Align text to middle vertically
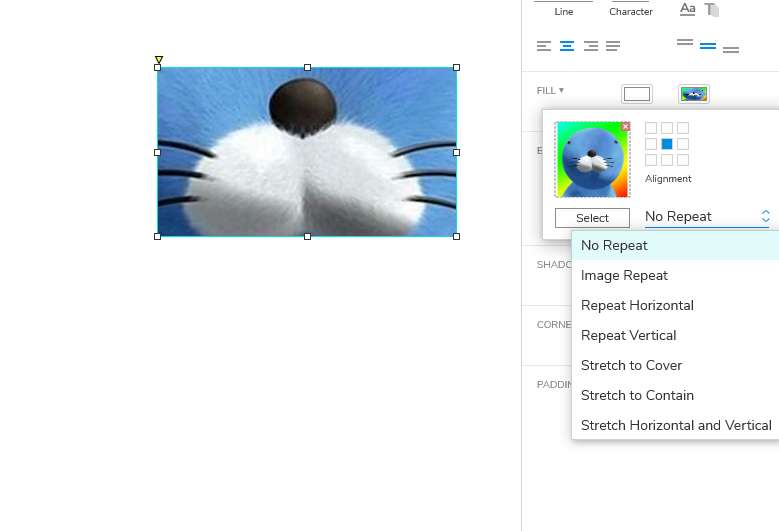The height and width of the screenshot is (531, 779). point(707,46)
